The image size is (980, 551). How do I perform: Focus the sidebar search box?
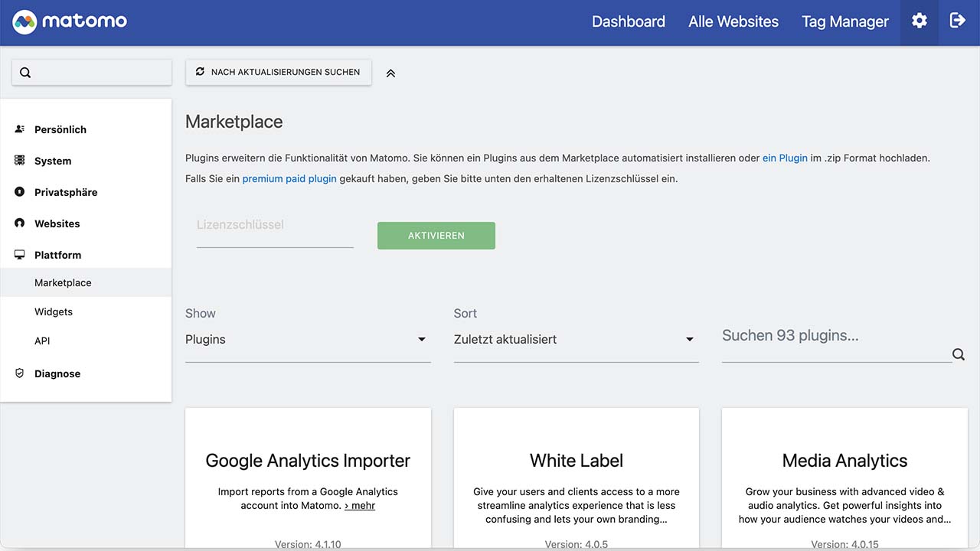[x=92, y=73]
